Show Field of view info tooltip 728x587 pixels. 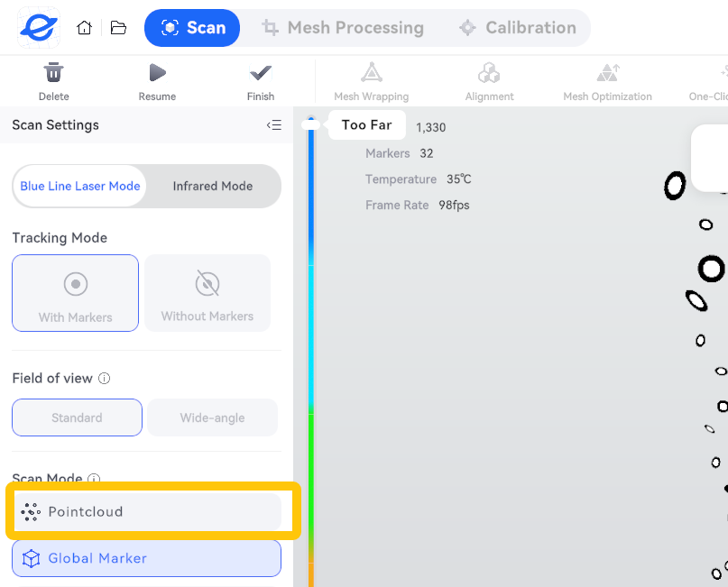pyautogui.click(x=105, y=378)
